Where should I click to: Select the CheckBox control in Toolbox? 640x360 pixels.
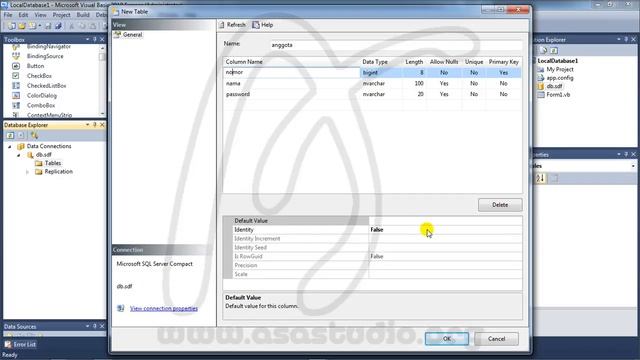coord(39,76)
